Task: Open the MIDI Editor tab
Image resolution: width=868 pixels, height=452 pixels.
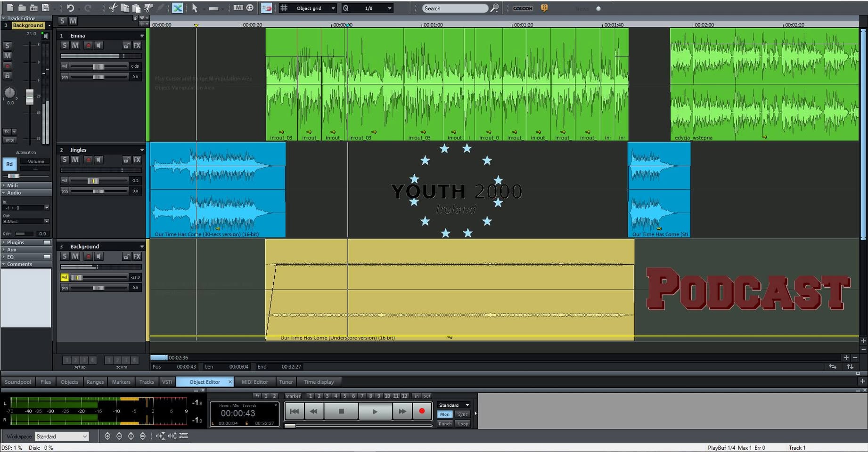Action: pyautogui.click(x=254, y=382)
